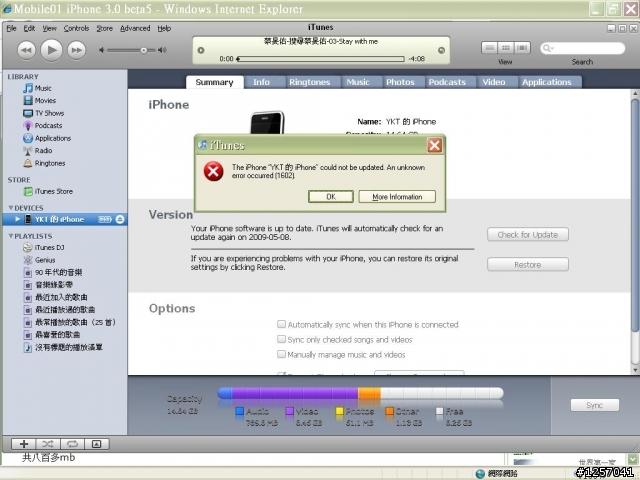Click the Check for Update button
640x480 pixels.
click(x=527, y=235)
